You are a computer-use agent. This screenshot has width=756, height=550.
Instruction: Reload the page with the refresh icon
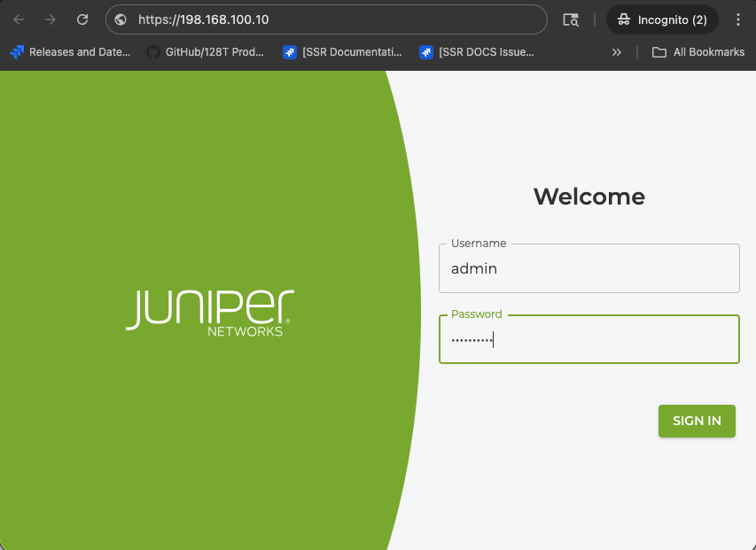pyautogui.click(x=82, y=19)
